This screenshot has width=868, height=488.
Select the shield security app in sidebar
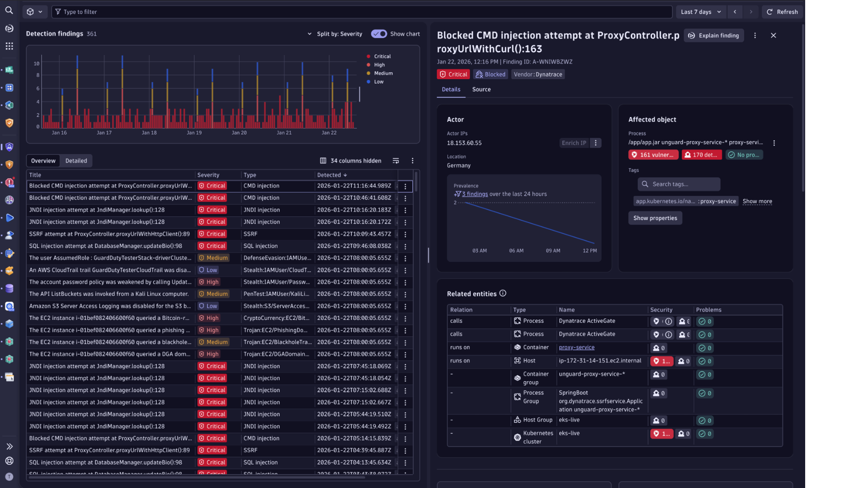9,123
